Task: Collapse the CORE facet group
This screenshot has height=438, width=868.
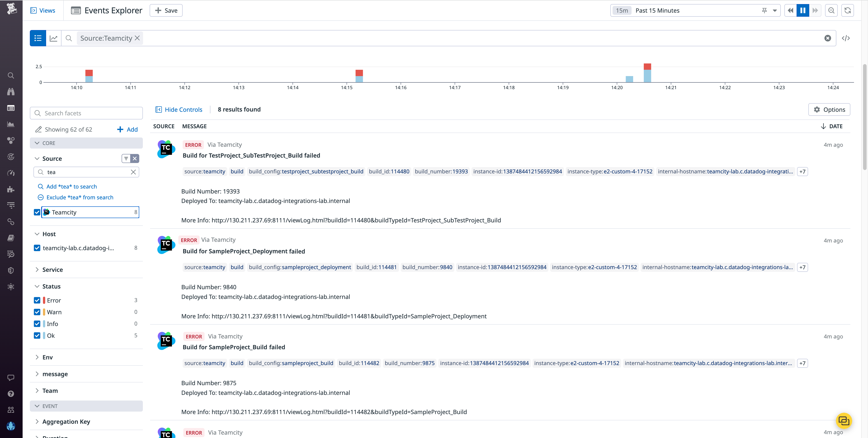Action: click(x=37, y=143)
